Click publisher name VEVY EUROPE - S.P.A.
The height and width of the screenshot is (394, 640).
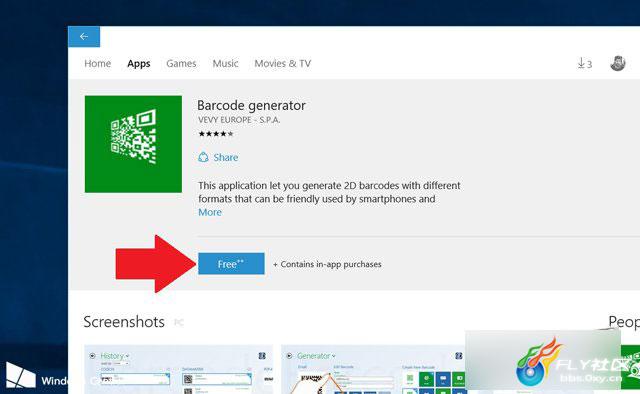coord(239,120)
